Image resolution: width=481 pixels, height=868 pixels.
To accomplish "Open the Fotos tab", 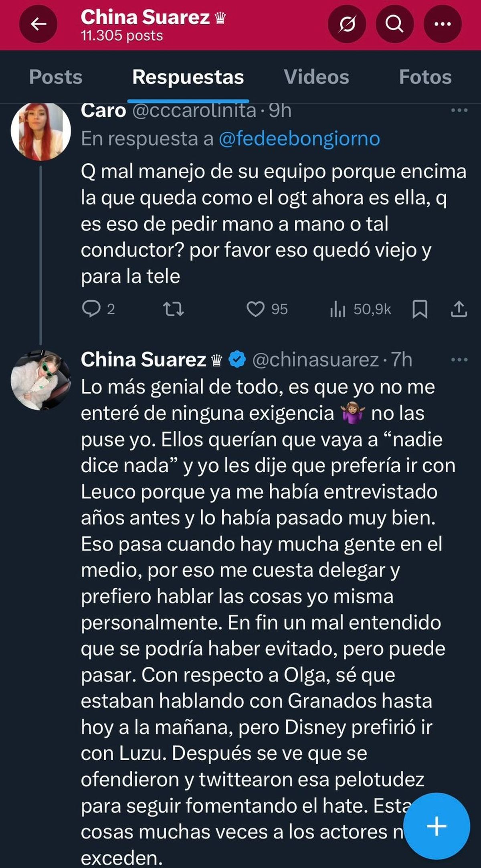I will pyautogui.click(x=425, y=77).
